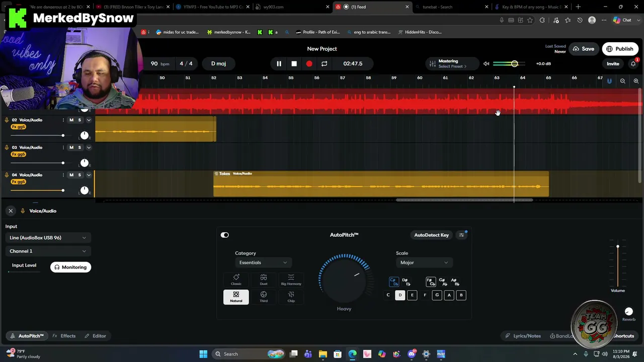Expand track 04 chevron dropdown
The height and width of the screenshot is (362, 644).
pyautogui.click(x=89, y=175)
